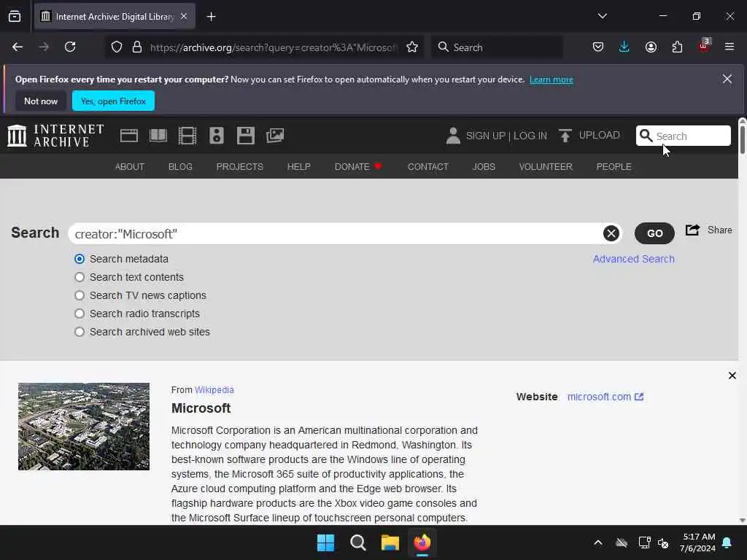Open the DONATE menu item
This screenshot has height=560, width=747.
[x=358, y=167]
